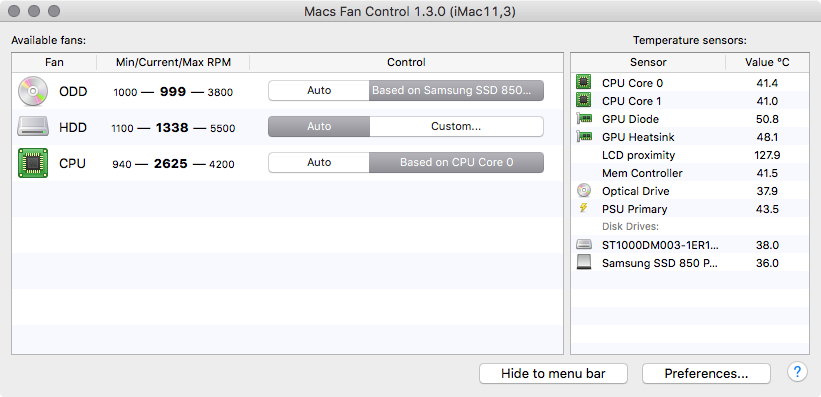Image resolution: width=821 pixels, height=397 pixels.
Task: Zoom the window with the third title-bar button
Action: [54, 10]
